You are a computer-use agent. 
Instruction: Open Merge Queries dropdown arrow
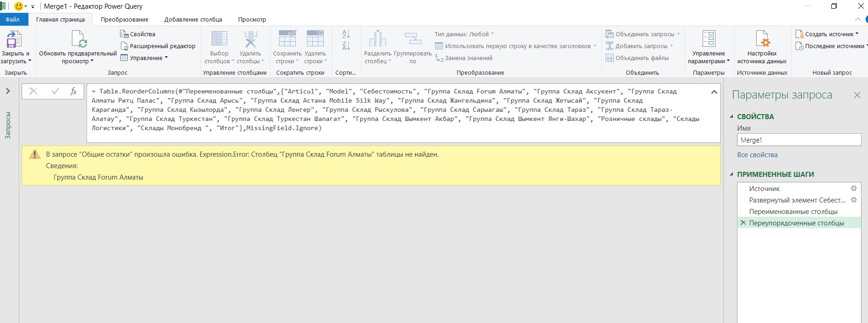tap(678, 34)
